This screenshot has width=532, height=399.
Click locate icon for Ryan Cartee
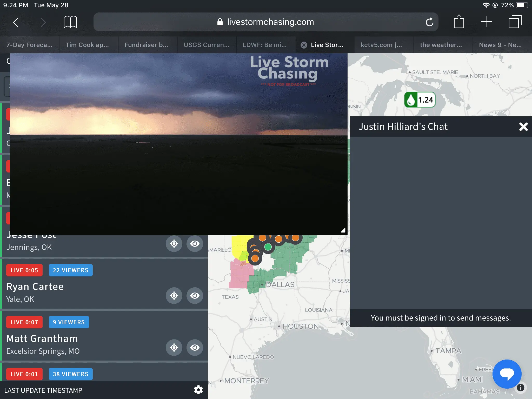(174, 296)
